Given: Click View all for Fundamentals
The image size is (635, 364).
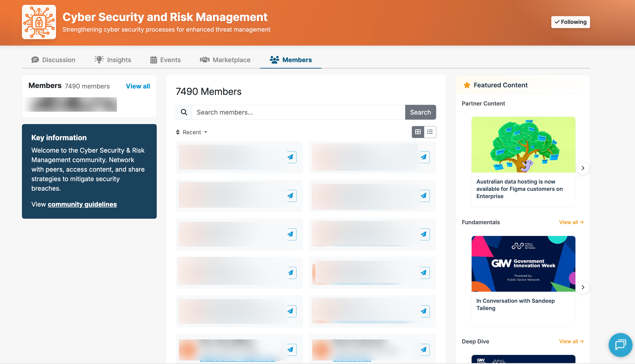Looking at the screenshot, I should (571, 222).
